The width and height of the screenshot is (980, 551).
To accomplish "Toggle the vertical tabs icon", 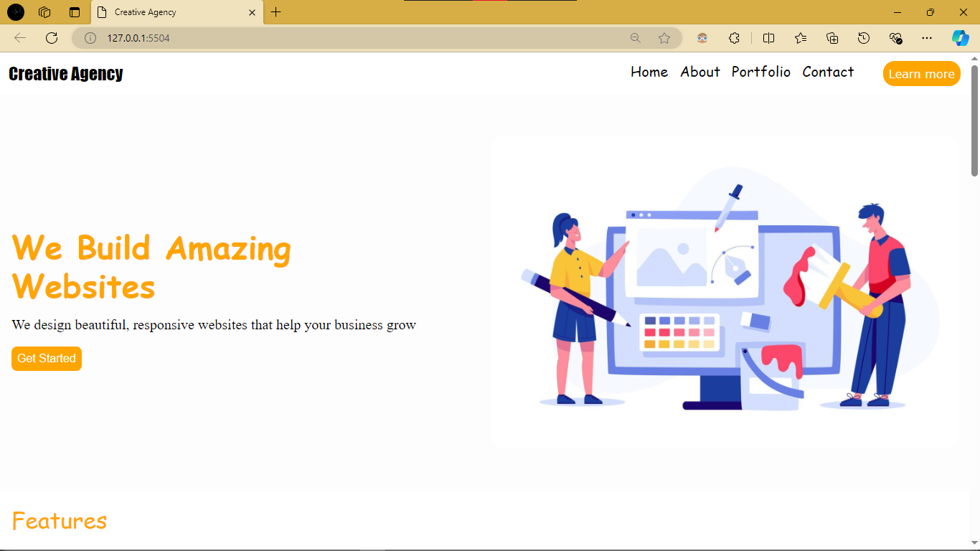I will pyautogui.click(x=74, y=12).
